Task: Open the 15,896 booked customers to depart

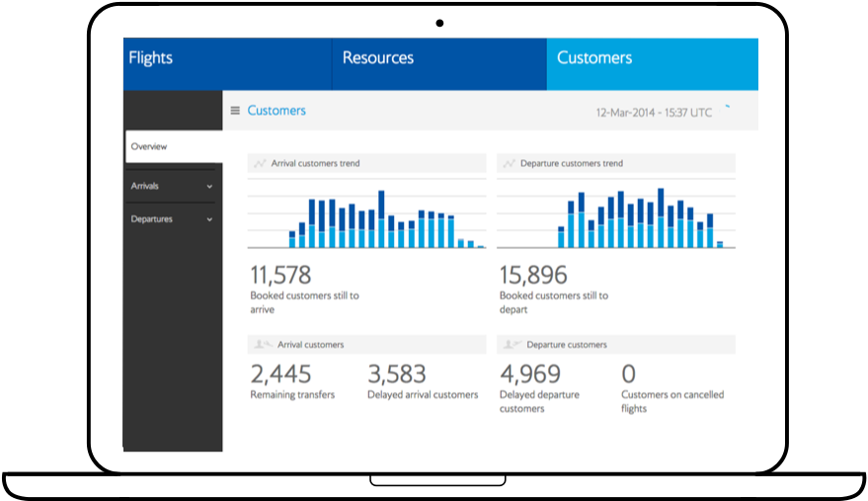Action: (531, 274)
